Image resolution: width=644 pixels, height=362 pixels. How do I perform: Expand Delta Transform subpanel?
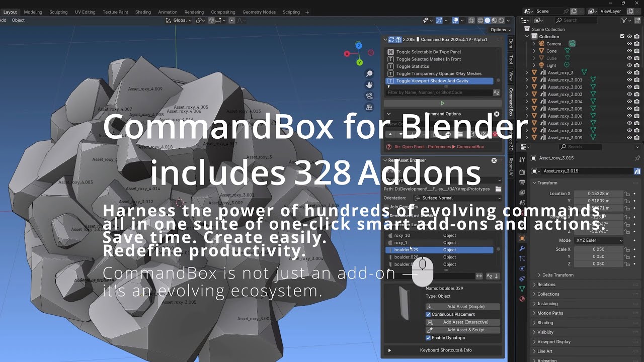(557, 275)
